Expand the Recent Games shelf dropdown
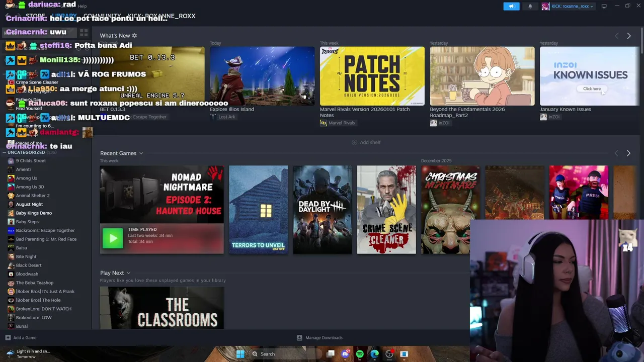 tap(141, 153)
